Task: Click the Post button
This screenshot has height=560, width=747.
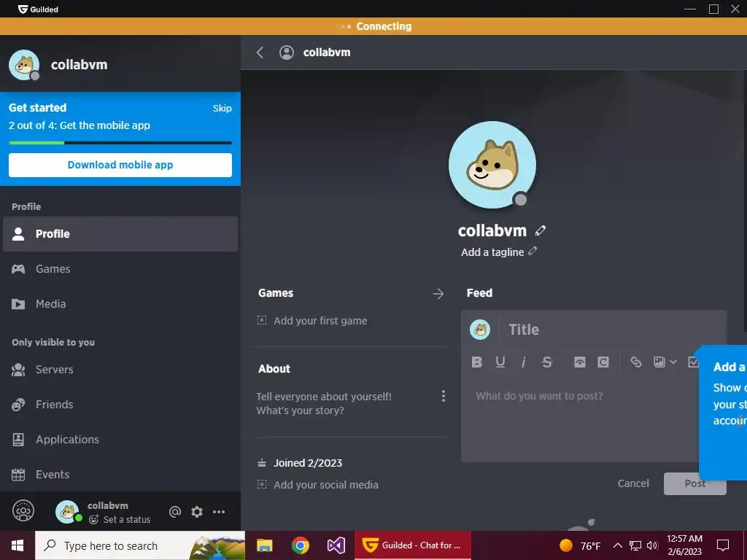Action: [x=694, y=484]
